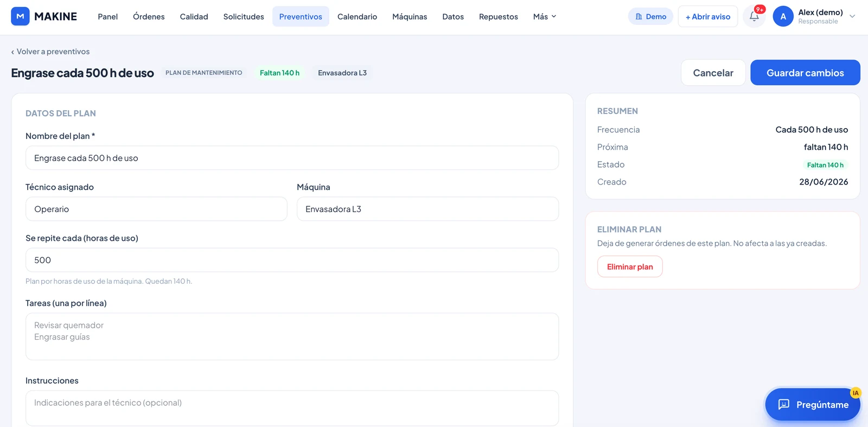Click + Abrir aviso
This screenshot has height=427, width=868.
coord(707,16)
